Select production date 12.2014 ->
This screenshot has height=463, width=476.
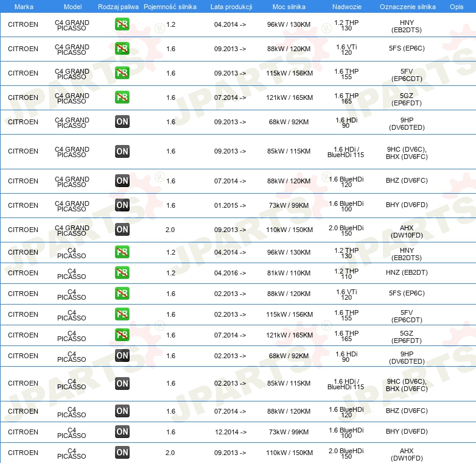click(231, 432)
